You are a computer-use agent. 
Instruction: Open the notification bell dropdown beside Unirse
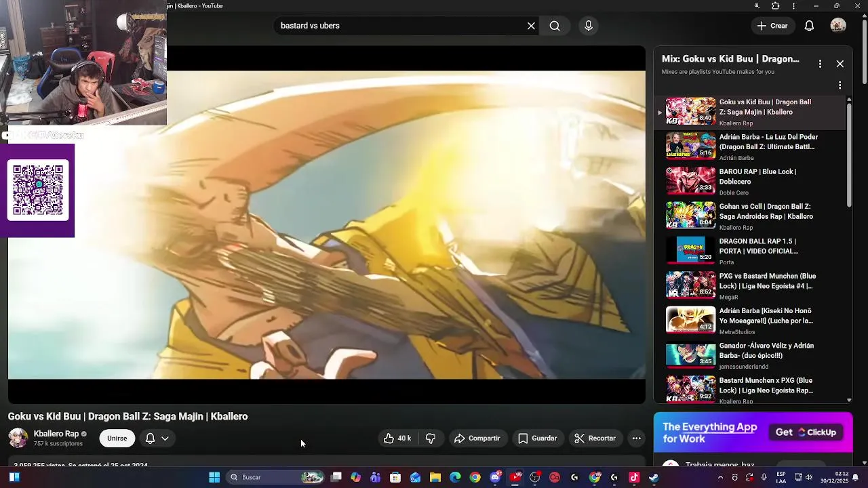tap(157, 439)
